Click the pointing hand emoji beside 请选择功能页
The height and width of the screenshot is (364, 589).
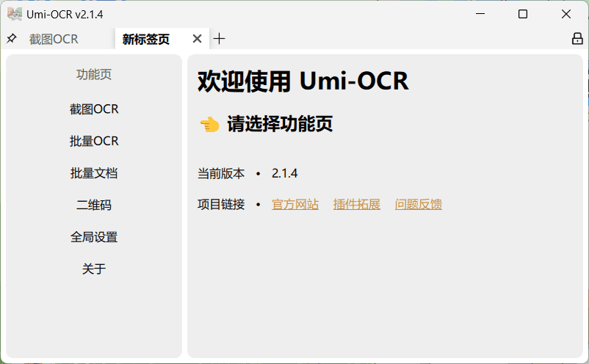tap(209, 124)
